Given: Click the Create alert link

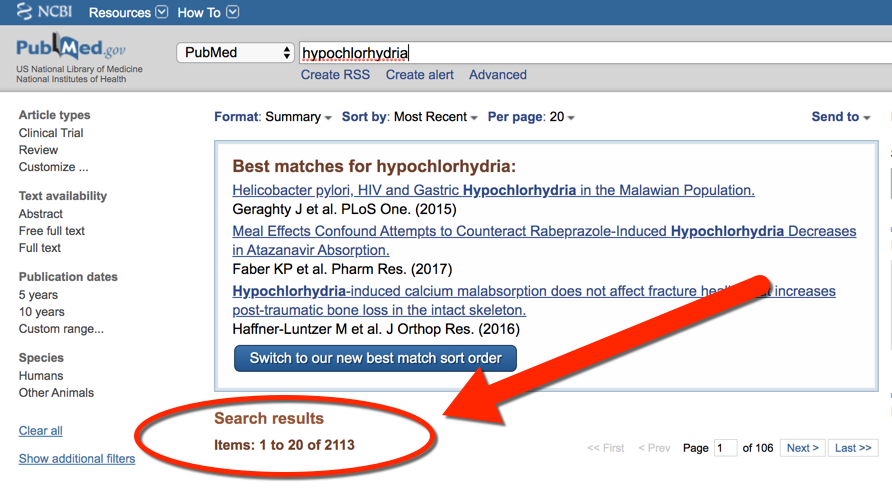Looking at the screenshot, I should click(419, 75).
